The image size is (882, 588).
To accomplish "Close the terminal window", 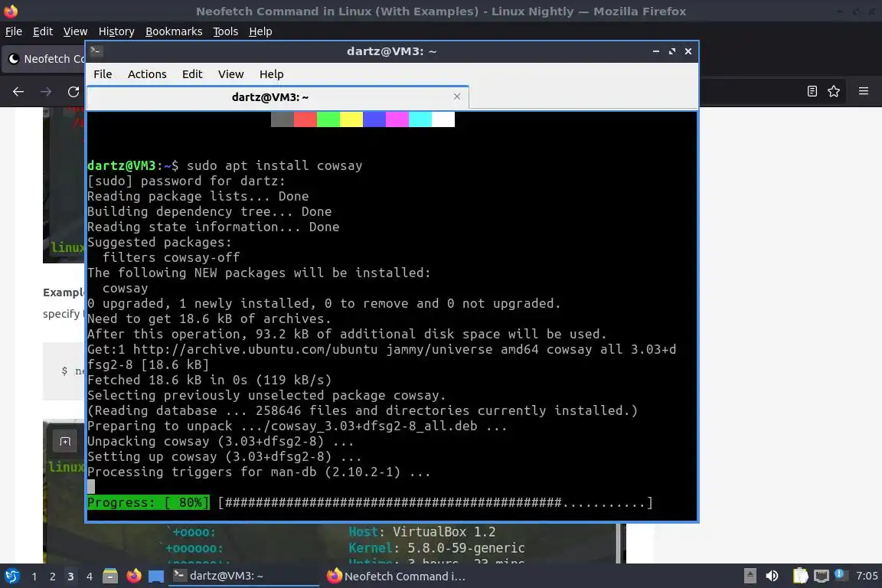I will pyautogui.click(x=688, y=51).
